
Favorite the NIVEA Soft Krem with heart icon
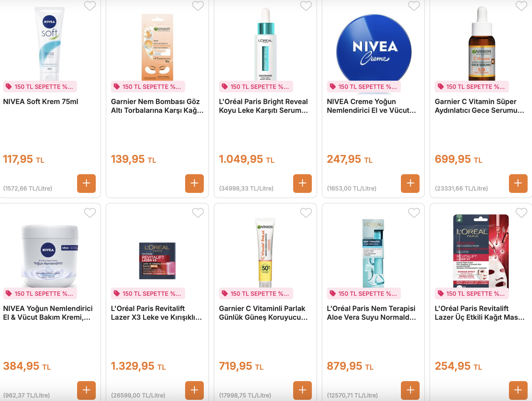[90, 6]
